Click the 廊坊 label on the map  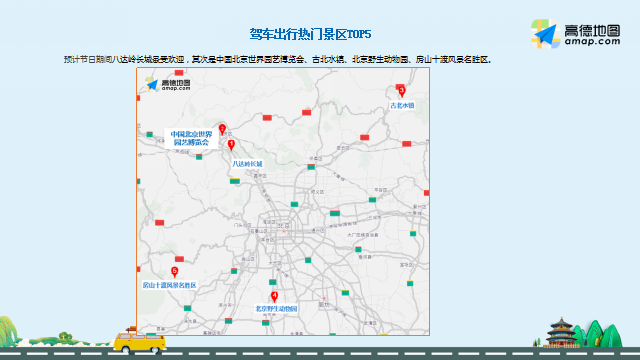[x=324, y=304]
